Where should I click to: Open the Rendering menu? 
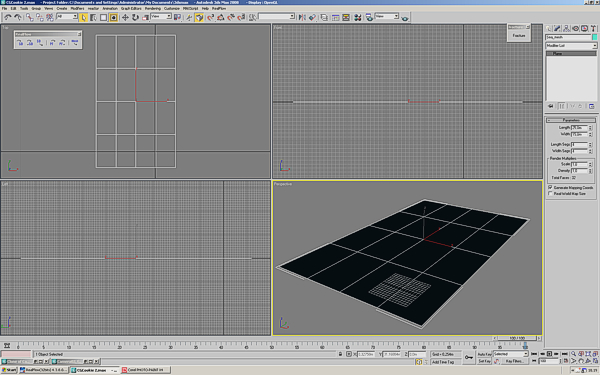pyautogui.click(x=153, y=8)
